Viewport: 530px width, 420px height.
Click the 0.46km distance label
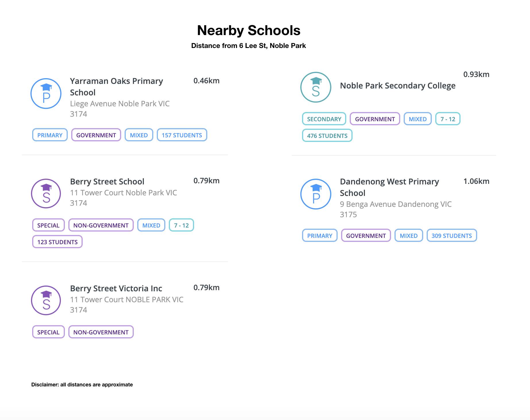click(x=206, y=81)
